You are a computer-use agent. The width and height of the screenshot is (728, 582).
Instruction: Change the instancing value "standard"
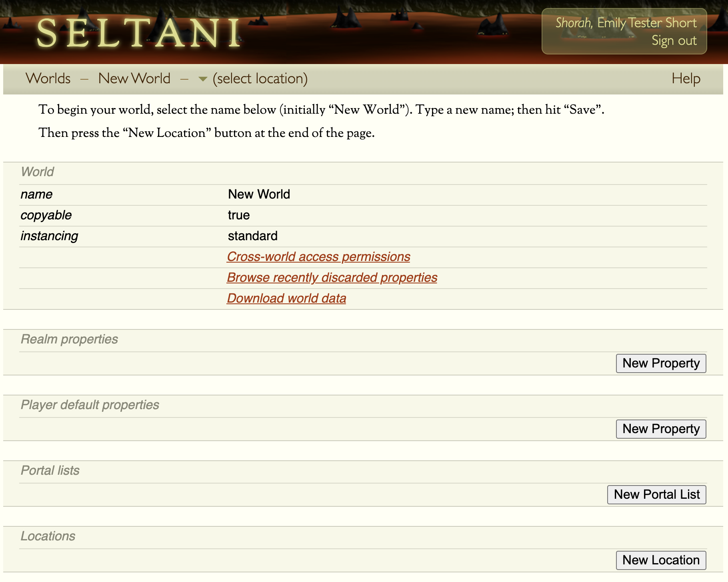coord(252,236)
